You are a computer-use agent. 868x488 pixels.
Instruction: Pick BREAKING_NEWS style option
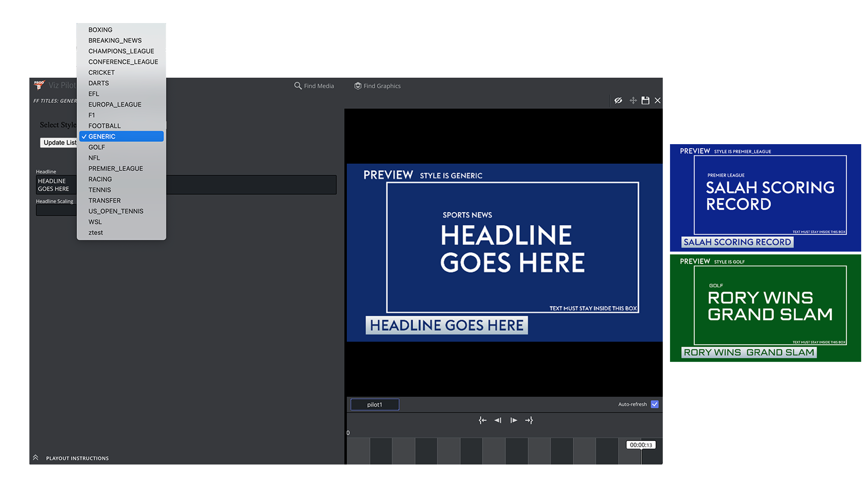click(115, 41)
